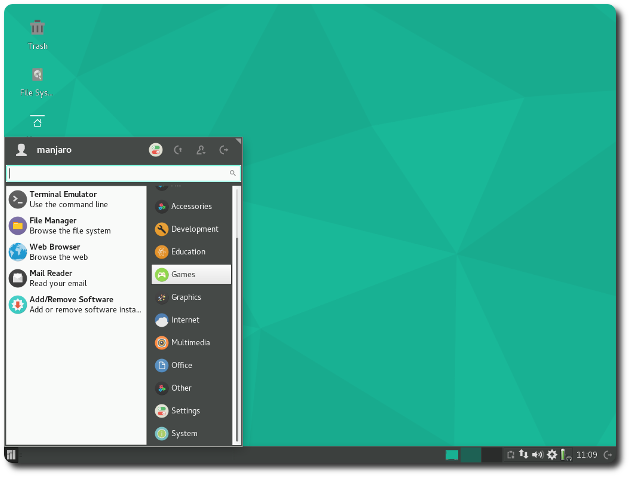Select the Development category
The image size is (630, 477).
point(191,229)
